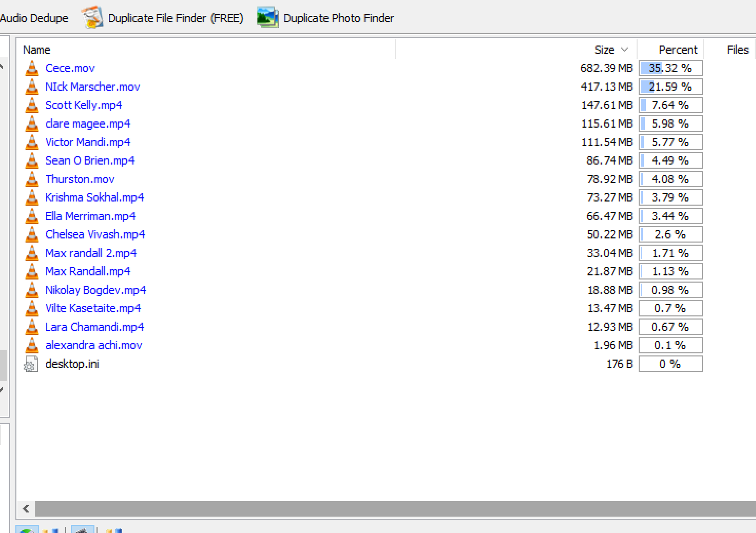Select the Krishma Sokhal.mp4 entry
This screenshot has height=533, width=756.
tap(94, 198)
